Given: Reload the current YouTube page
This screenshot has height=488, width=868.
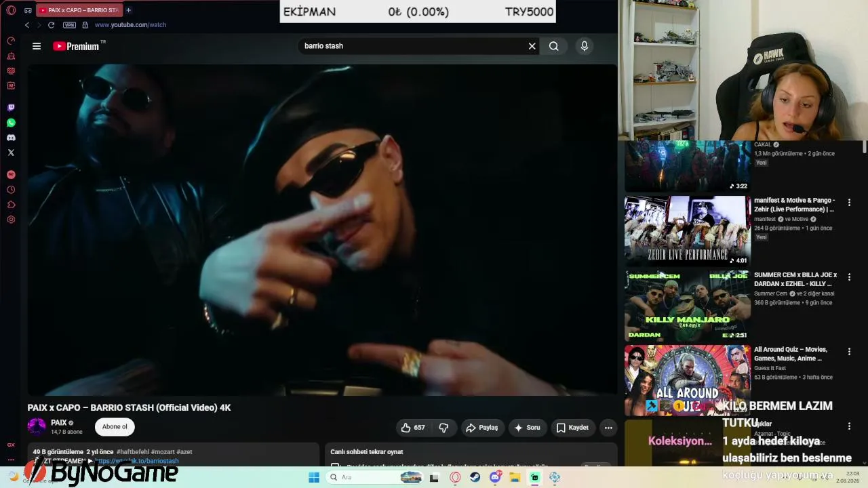Looking at the screenshot, I should click(x=51, y=25).
